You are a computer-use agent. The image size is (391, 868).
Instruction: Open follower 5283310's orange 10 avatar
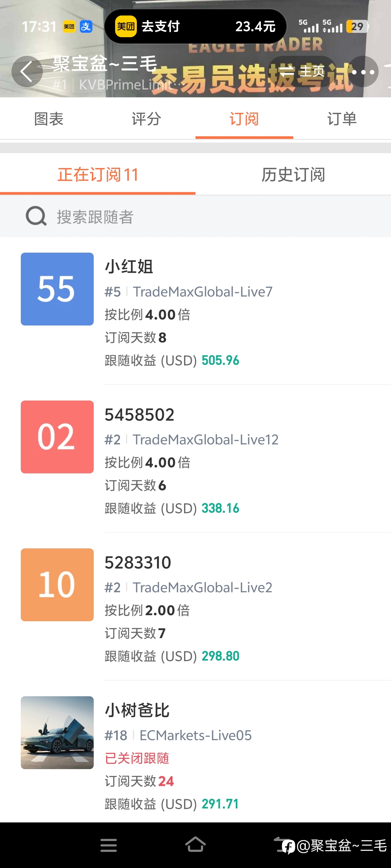coord(57,585)
